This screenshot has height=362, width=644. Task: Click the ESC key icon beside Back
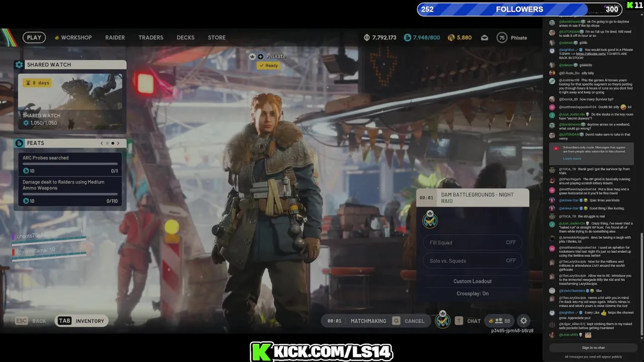pyautogui.click(x=21, y=321)
